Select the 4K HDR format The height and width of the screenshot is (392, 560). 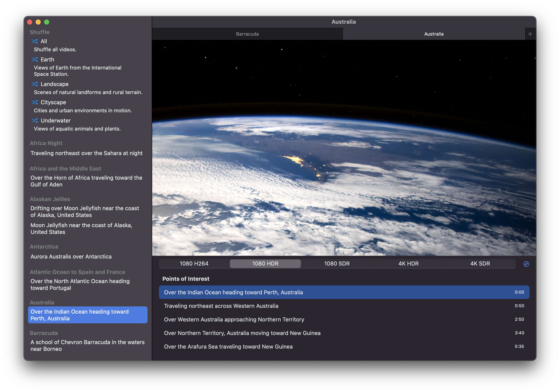click(408, 264)
